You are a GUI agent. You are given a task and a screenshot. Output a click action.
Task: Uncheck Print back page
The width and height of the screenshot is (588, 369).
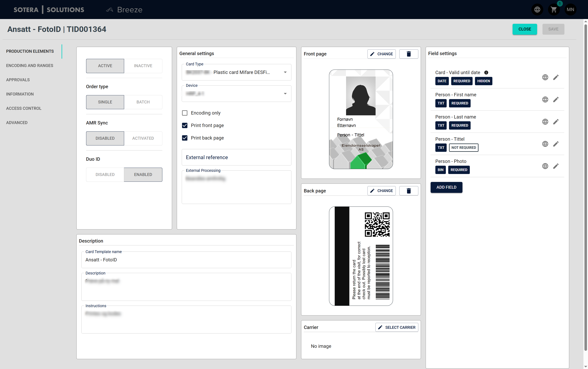[185, 138]
